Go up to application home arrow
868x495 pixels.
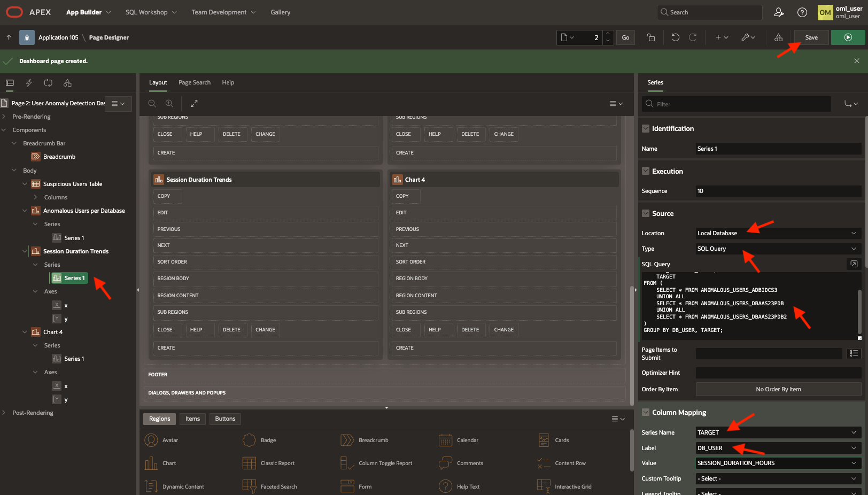pos(9,37)
